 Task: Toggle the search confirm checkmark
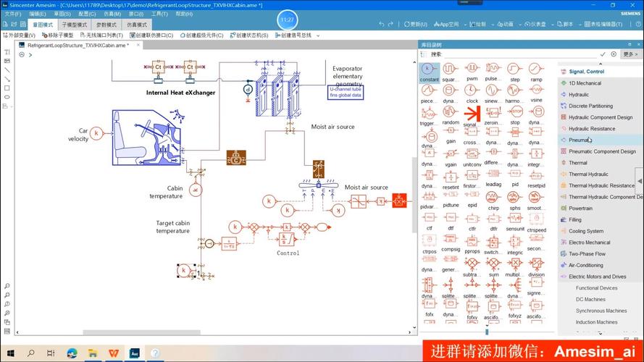(603, 54)
